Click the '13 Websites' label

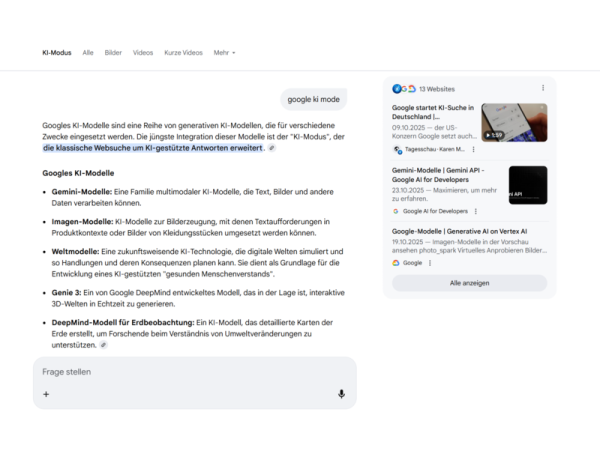tap(437, 89)
